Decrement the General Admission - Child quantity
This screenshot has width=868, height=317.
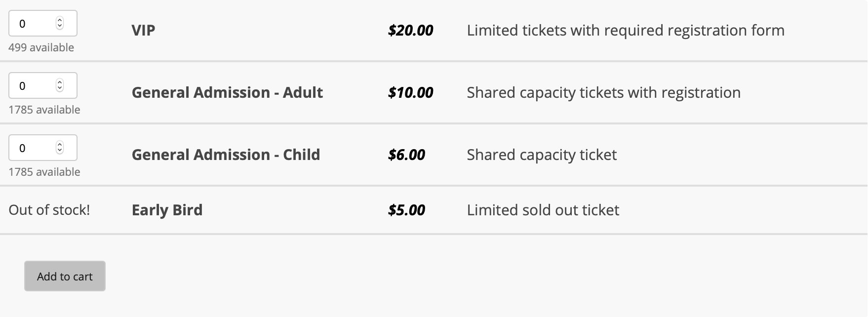pos(60,151)
